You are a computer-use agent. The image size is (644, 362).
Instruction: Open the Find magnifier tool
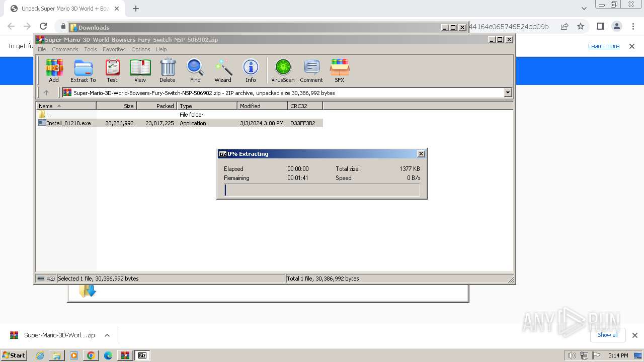(195, 70)
